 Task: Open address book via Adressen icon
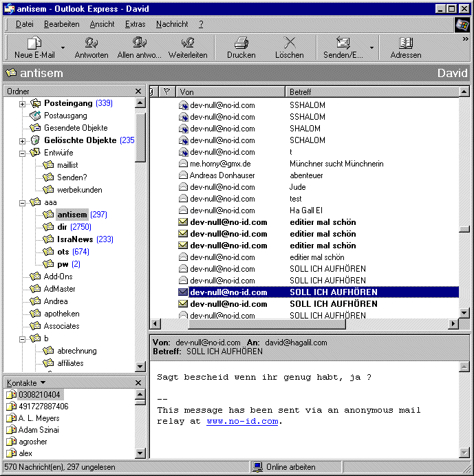click(x=405, y=43)
